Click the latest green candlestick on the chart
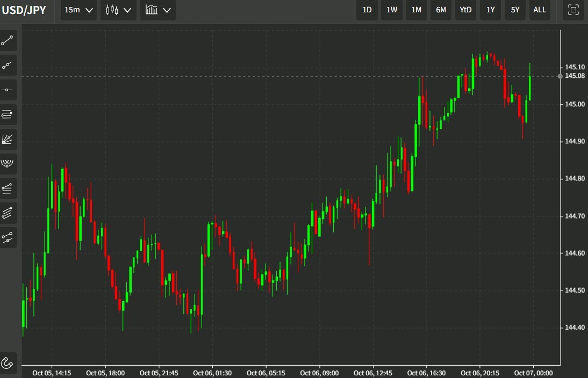 tap(530, 88)
